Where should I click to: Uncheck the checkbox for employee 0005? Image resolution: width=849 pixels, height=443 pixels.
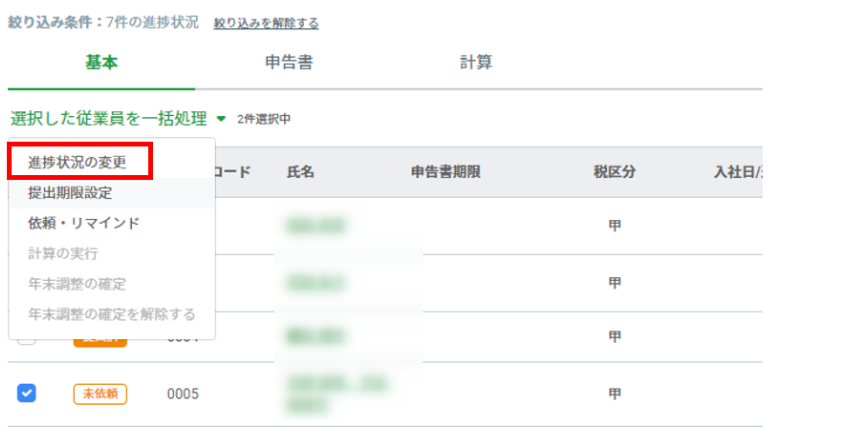coord(27,393)
